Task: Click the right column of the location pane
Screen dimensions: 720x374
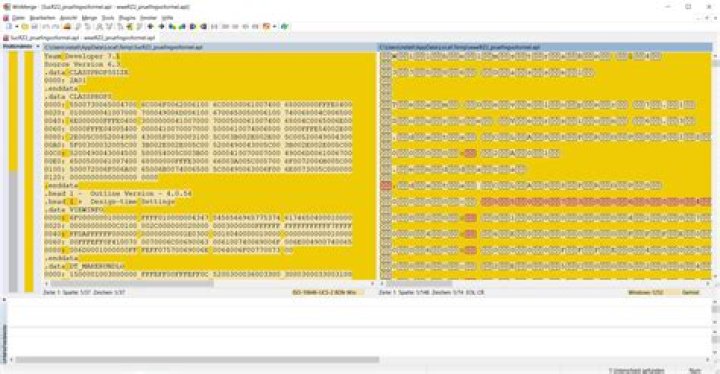Action: (29, 171)
